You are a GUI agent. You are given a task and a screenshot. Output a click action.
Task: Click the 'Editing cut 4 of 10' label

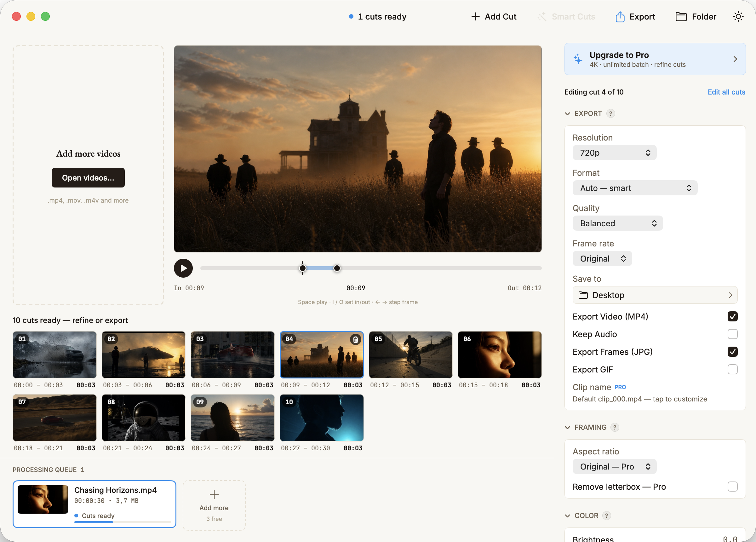tap(594, 92)
